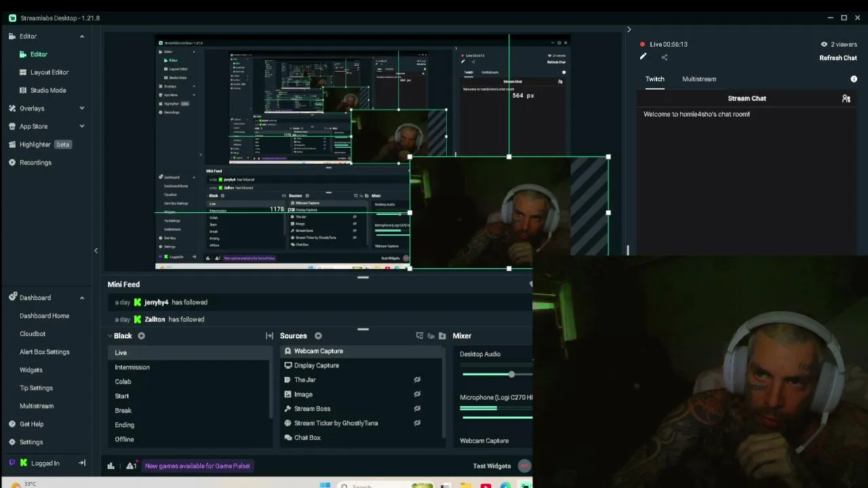Collapse the chat panel with the right chevron
Image resolution: width=868 pixels, height=488 pixels.
pos(629,29)
